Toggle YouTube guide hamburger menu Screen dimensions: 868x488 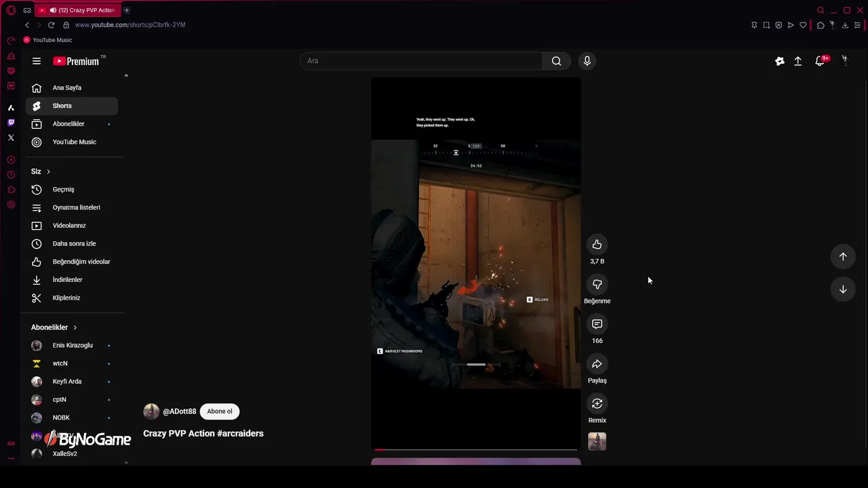(x=37, y=61)
